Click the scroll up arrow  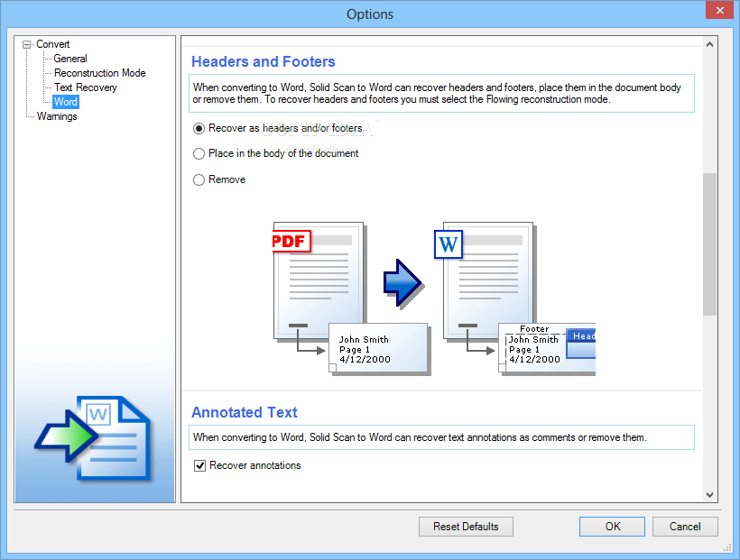pyautogui.click(x=709, y=44)
